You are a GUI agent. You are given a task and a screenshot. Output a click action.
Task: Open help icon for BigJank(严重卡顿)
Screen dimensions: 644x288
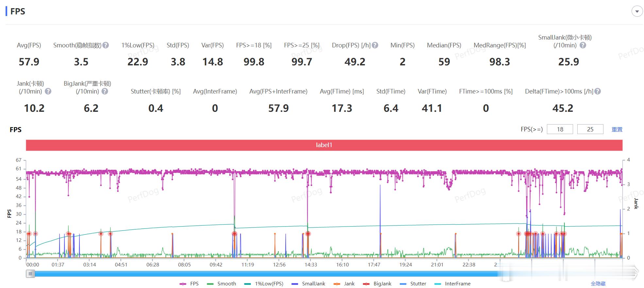(105, 92)
